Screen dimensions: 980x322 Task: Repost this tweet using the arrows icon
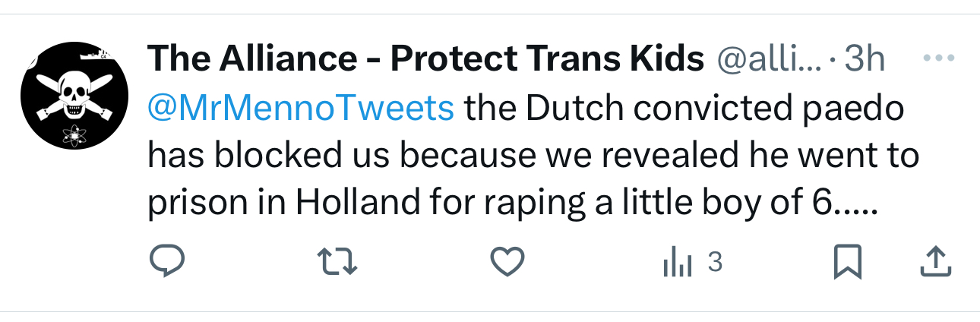[338, 263]
